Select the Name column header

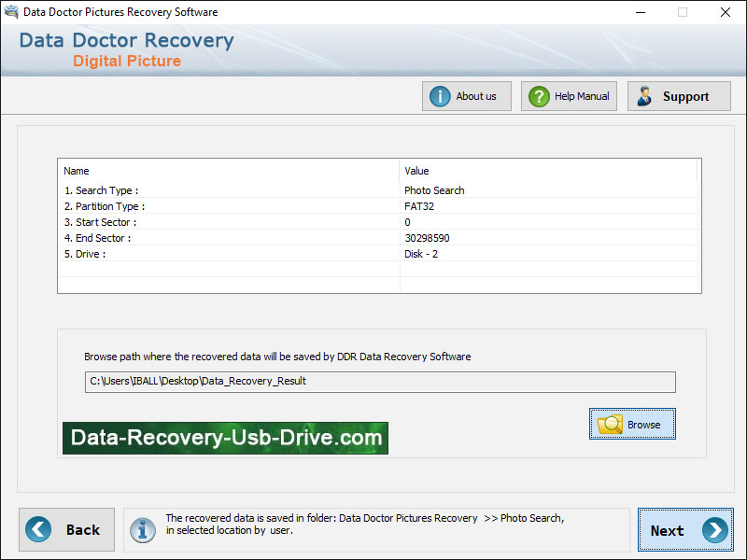click(x=77, y=171)
